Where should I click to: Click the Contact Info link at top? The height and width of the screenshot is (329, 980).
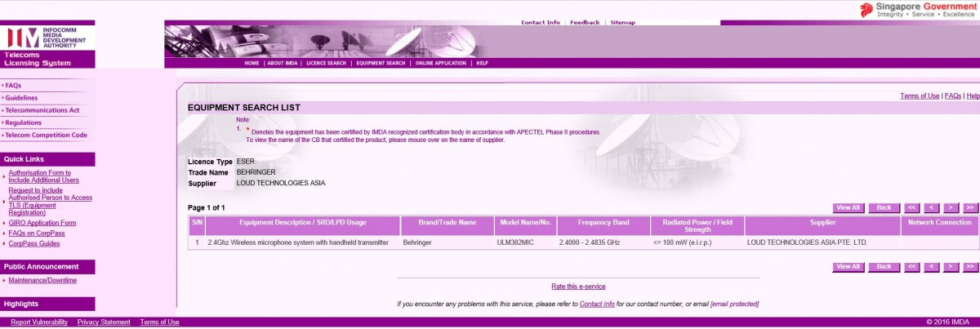tap(541, 23)
